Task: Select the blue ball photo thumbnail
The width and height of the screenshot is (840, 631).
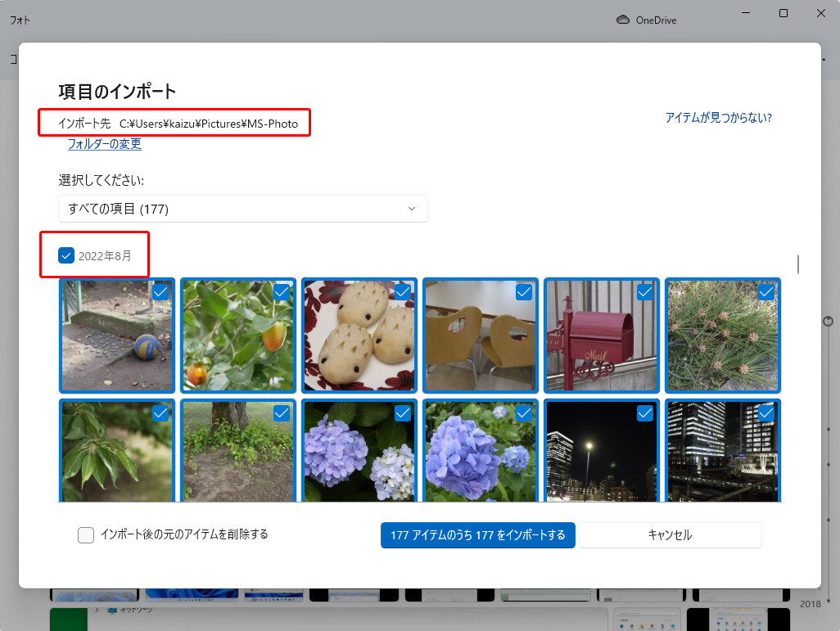Action: point(117,336)
